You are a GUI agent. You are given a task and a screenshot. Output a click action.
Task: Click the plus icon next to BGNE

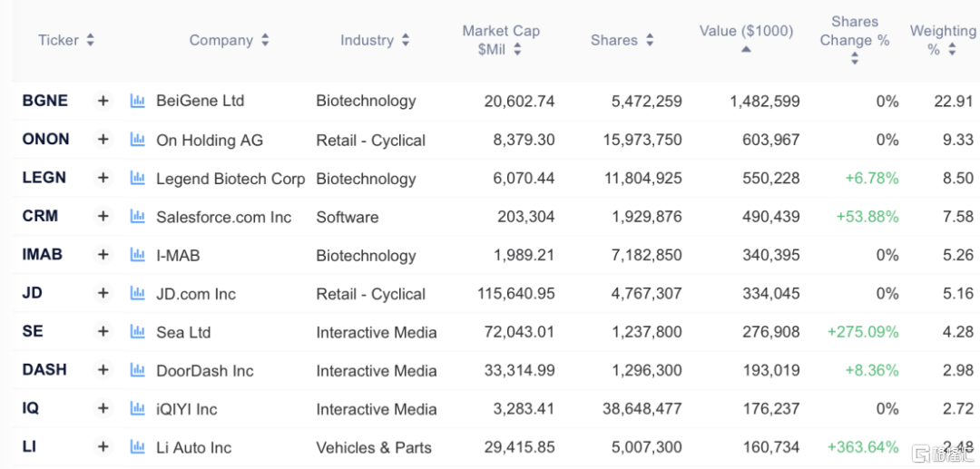point(103,101)
